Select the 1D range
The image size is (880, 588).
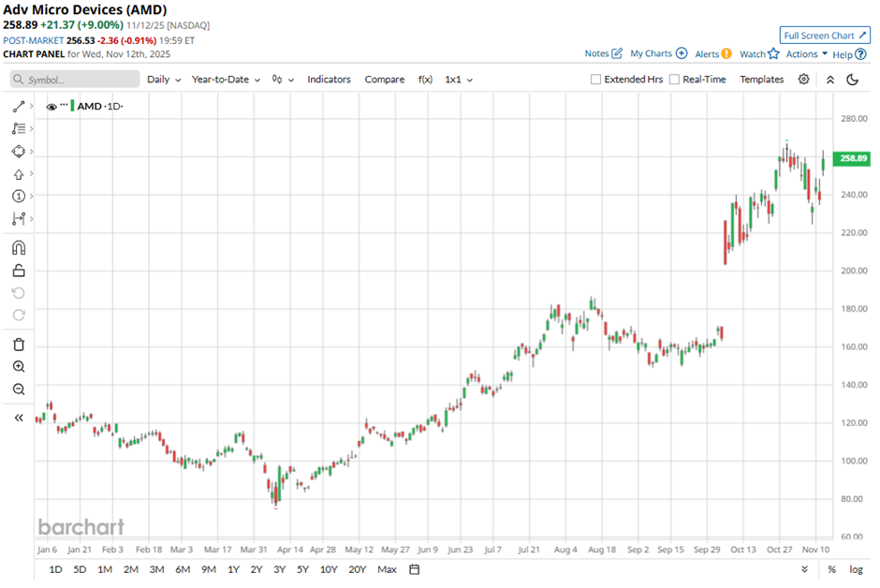55,569
